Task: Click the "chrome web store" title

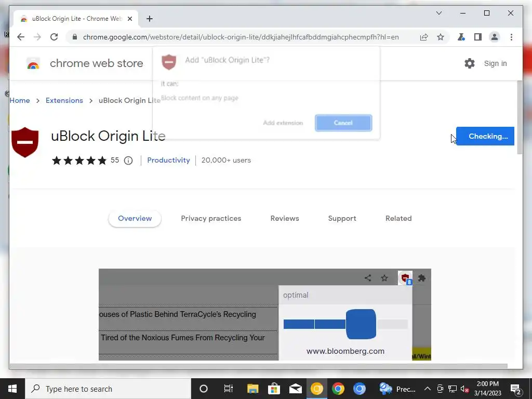Action: (96, 63)
